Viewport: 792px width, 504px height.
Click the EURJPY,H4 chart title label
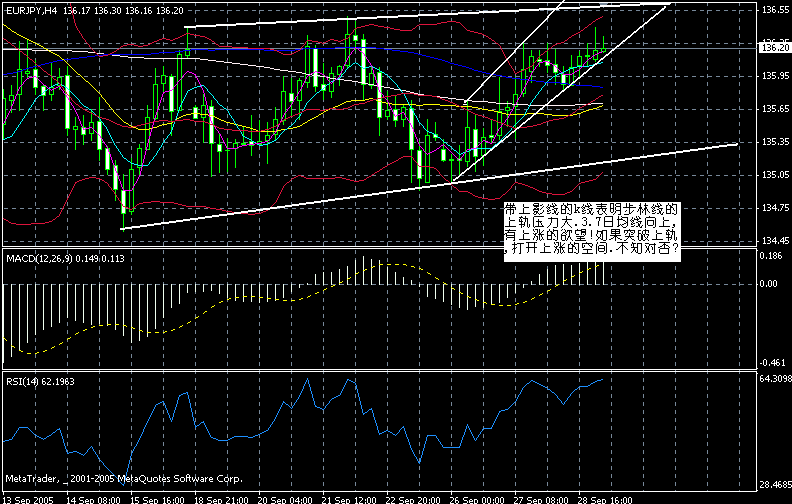tap(31, 10)
